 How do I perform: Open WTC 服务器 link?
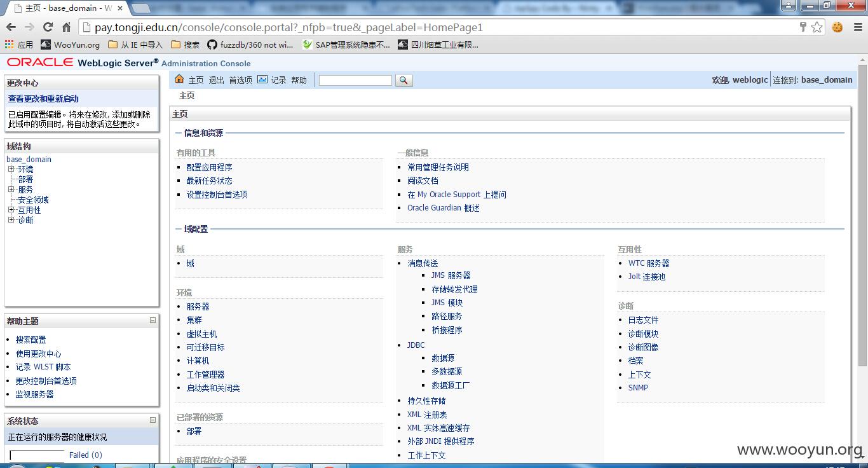pyautogui.click(x=649, y=263)
